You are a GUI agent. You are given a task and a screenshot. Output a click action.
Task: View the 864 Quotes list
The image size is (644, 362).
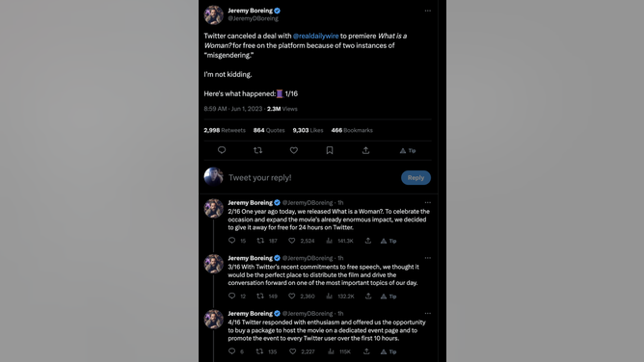pyautogui.click(x=269, y=130)
